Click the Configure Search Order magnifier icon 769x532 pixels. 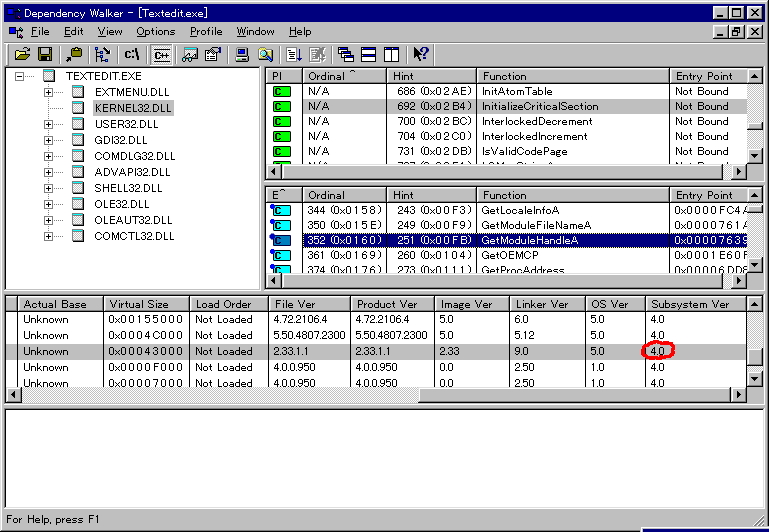pyautogui.click(x=265, y=54)
